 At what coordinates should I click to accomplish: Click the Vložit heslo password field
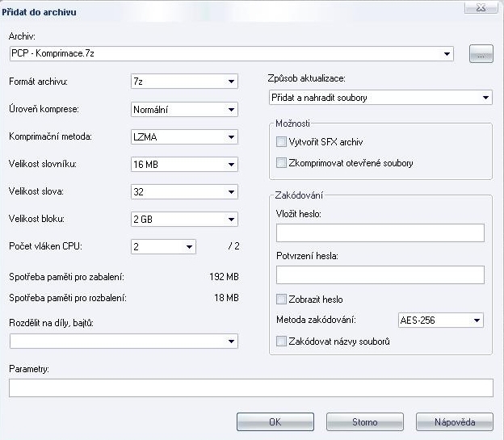pos(380,233)
